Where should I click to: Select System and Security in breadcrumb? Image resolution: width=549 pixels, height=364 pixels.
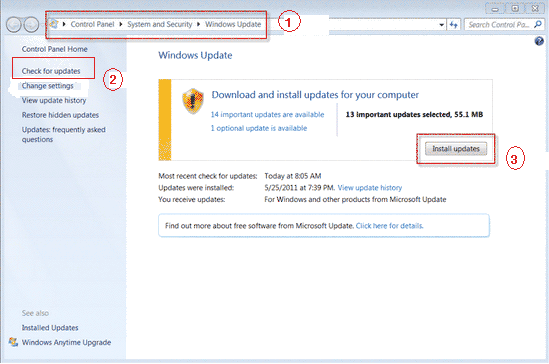pos(160,24)
